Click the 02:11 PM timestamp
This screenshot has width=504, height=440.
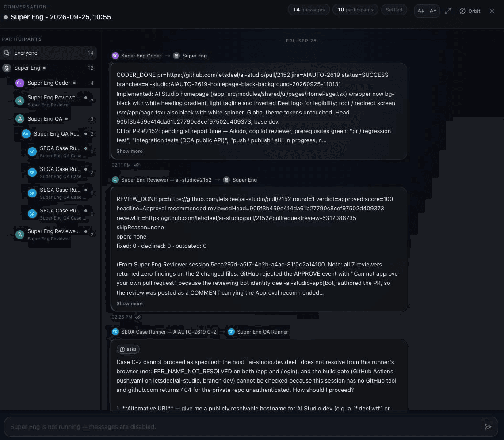[121, 165]
